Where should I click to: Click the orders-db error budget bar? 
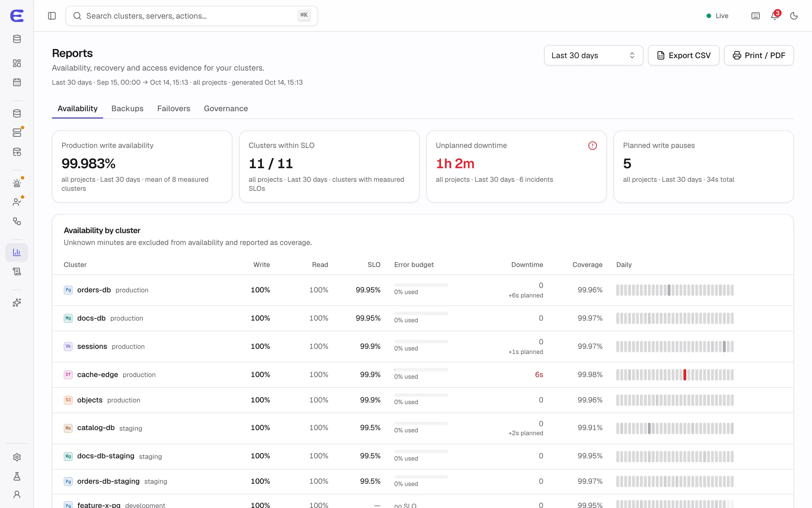point(421,285)
